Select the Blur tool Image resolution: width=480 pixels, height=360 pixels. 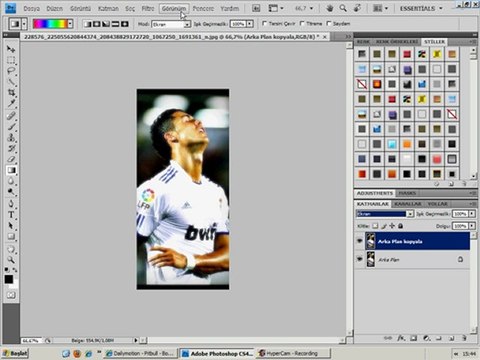11,181
